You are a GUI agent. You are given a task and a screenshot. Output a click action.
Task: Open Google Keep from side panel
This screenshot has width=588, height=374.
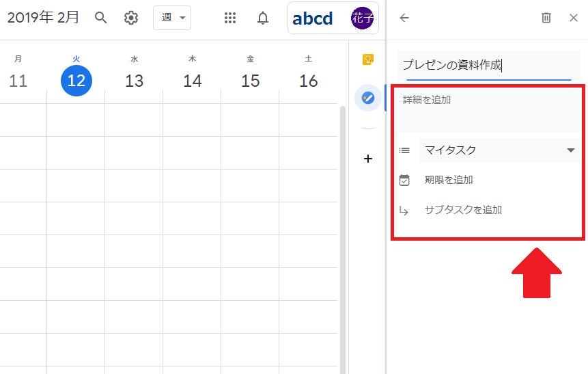tap(368, 59)
